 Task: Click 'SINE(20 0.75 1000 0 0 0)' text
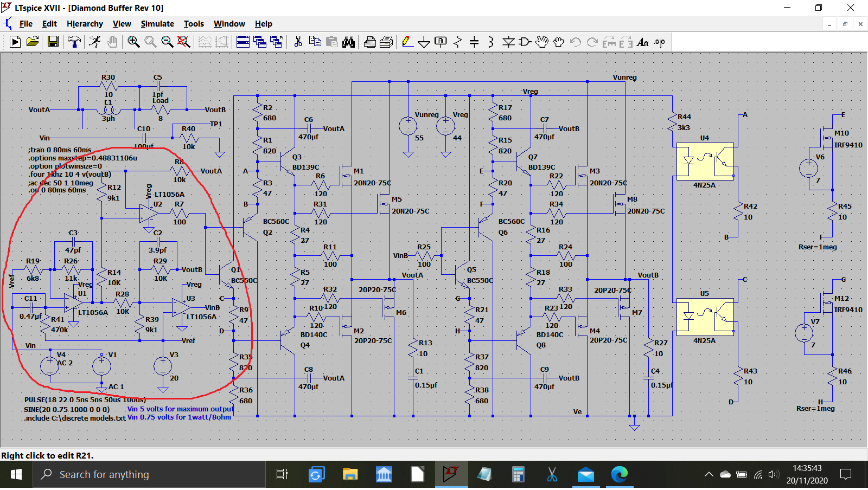pos(67,409)
